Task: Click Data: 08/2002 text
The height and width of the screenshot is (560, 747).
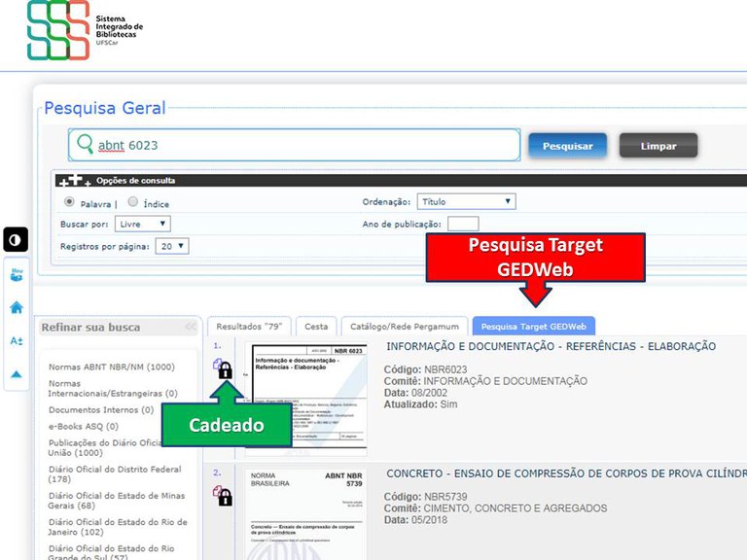Action: coord(415,393)
